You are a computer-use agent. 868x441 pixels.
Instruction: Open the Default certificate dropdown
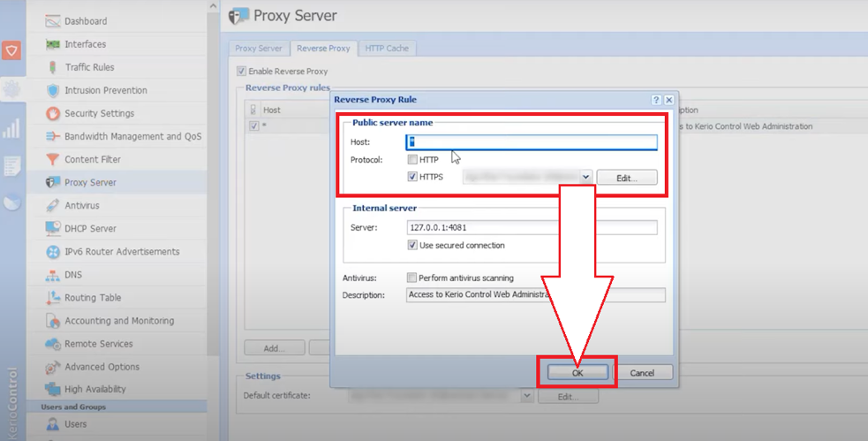click(x=527, y=396)
